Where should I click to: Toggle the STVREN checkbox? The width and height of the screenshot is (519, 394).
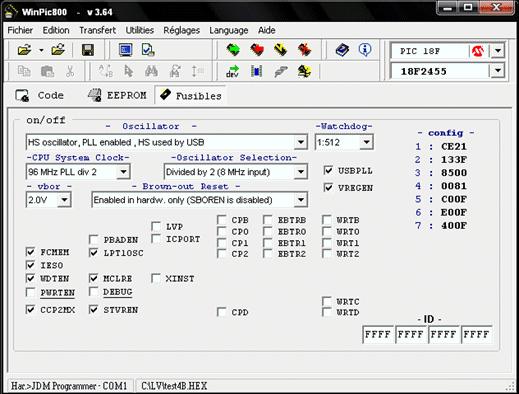94,310
